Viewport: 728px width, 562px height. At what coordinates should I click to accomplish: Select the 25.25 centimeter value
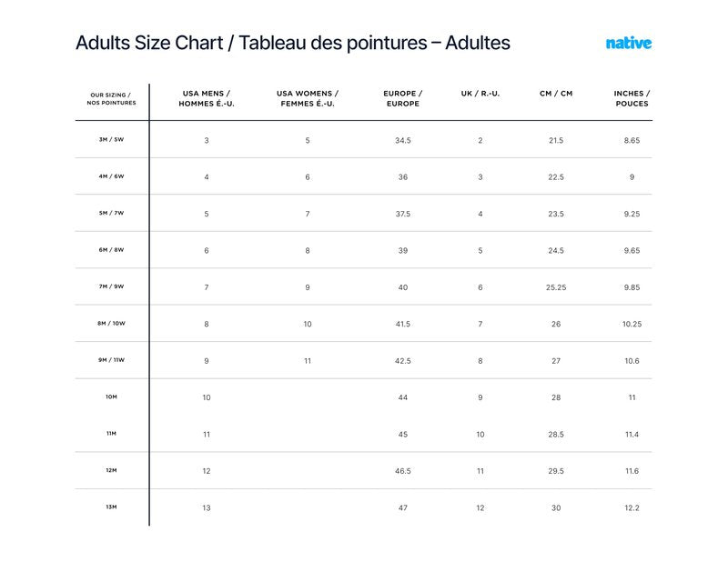(x=556, y=287)
